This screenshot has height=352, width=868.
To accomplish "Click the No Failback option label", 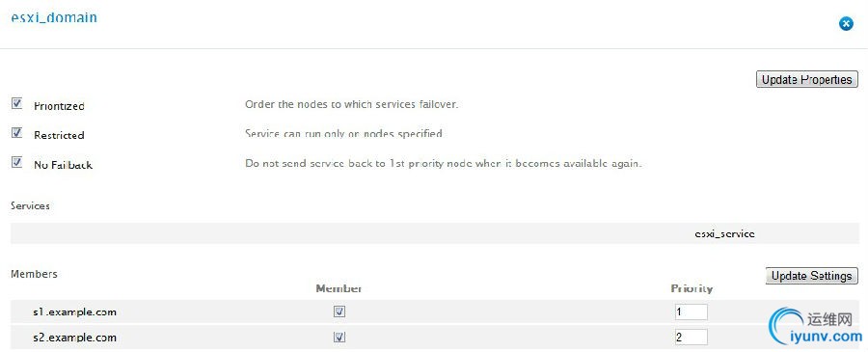I will tap(63, 165).
